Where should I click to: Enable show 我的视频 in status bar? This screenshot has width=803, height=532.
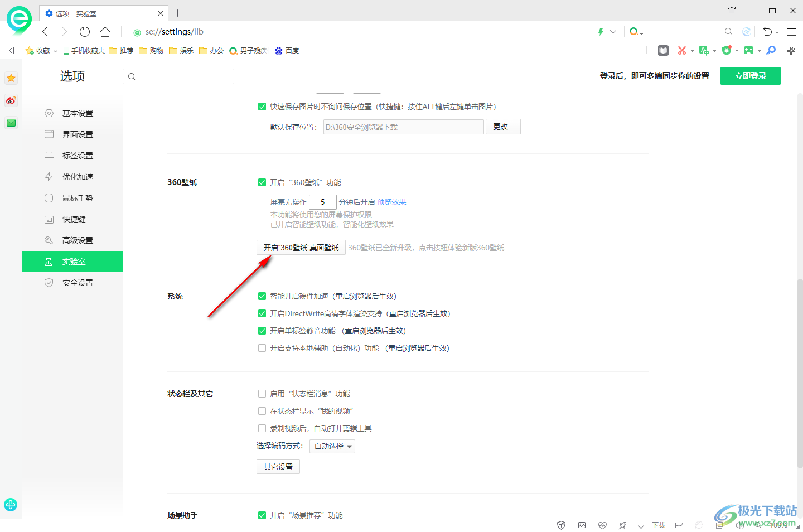tap(262, 411)
